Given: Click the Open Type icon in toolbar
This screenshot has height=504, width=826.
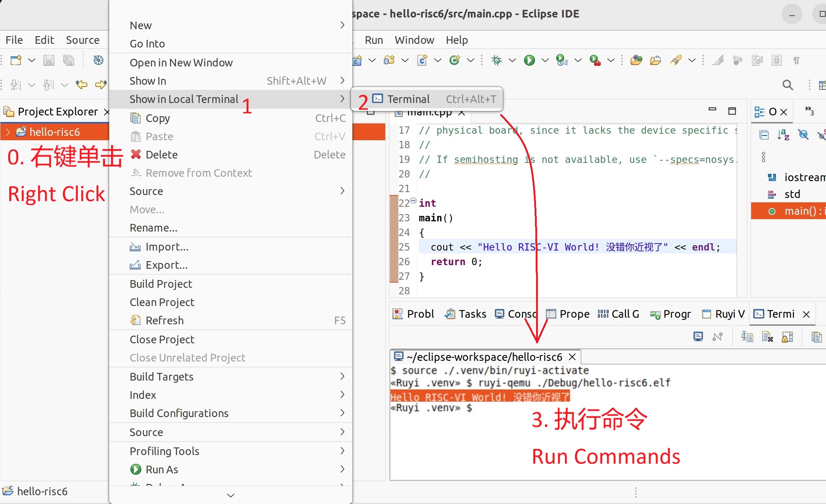Looking at the screenshot, I should (636, 60).
